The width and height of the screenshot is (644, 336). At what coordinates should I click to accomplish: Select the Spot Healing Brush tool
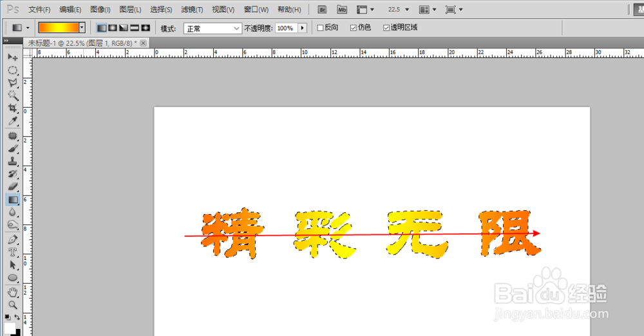[13, 135]
